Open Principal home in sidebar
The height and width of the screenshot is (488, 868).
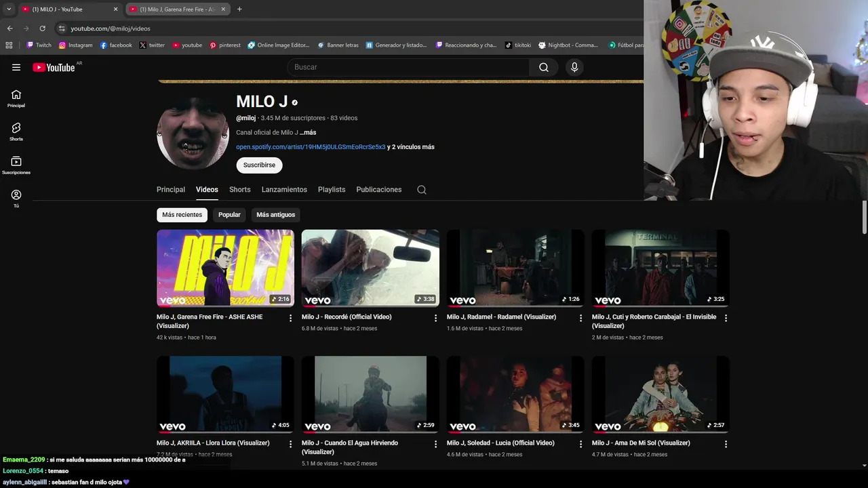[x=16, y=99]
